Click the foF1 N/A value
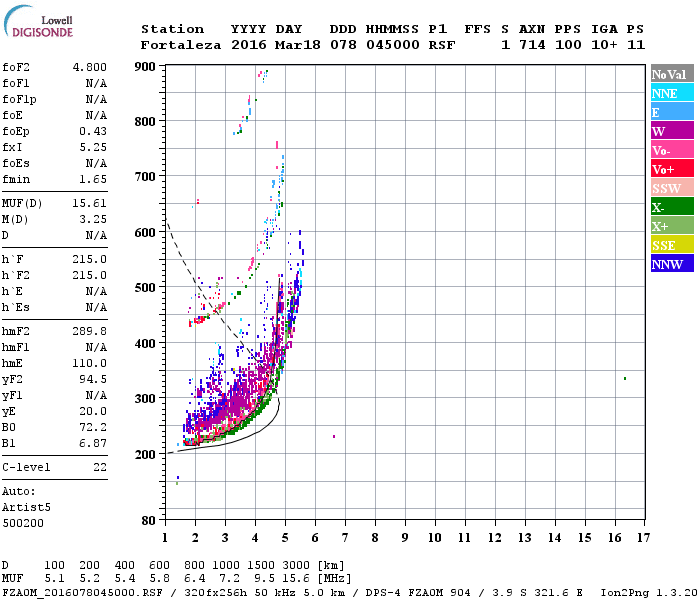 pyautogui.click(x=96, y=83)
